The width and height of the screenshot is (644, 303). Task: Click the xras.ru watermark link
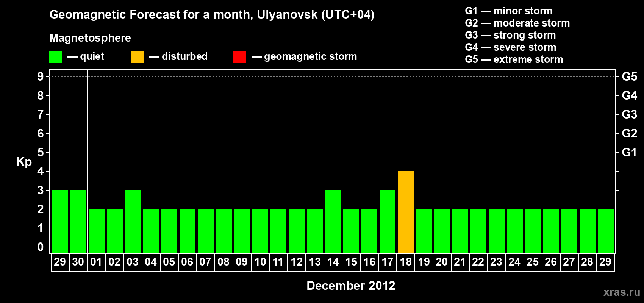(622, 292)
